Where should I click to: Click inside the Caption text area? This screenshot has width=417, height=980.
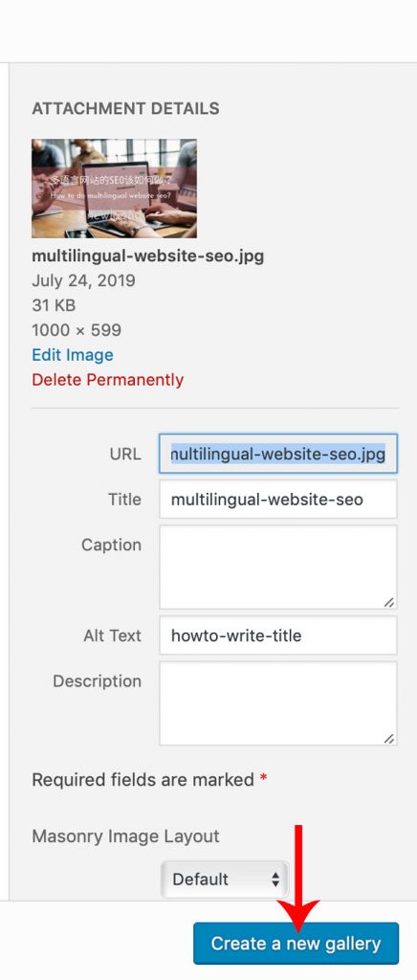pos(277,567)
